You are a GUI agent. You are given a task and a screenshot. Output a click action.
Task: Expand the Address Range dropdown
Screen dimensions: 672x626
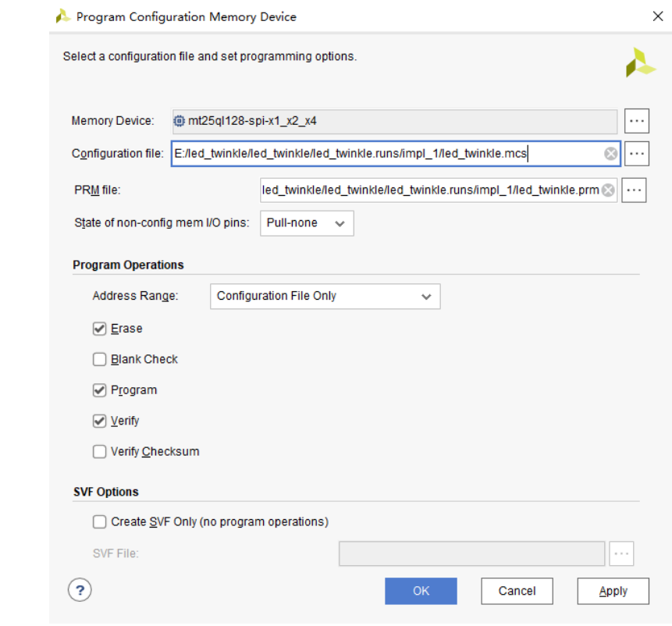tap(325, 296)
